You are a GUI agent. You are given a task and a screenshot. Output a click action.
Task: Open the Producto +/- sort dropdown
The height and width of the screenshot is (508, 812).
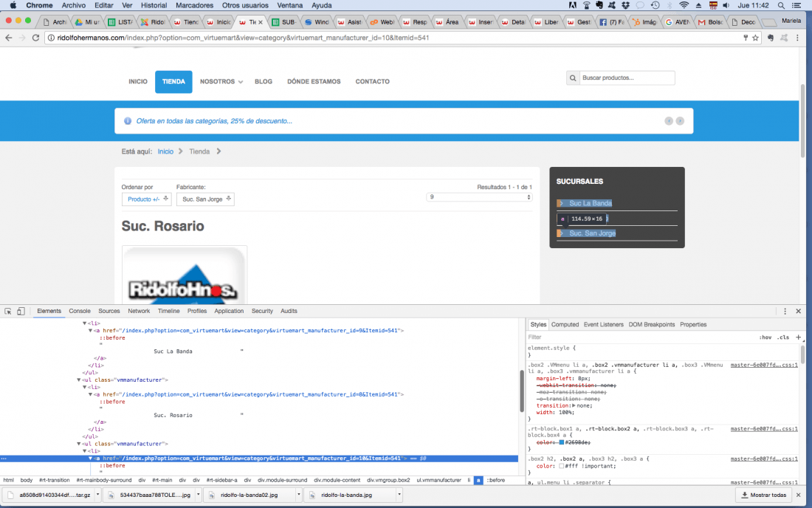pyautogui.click(x=147, y=199)
